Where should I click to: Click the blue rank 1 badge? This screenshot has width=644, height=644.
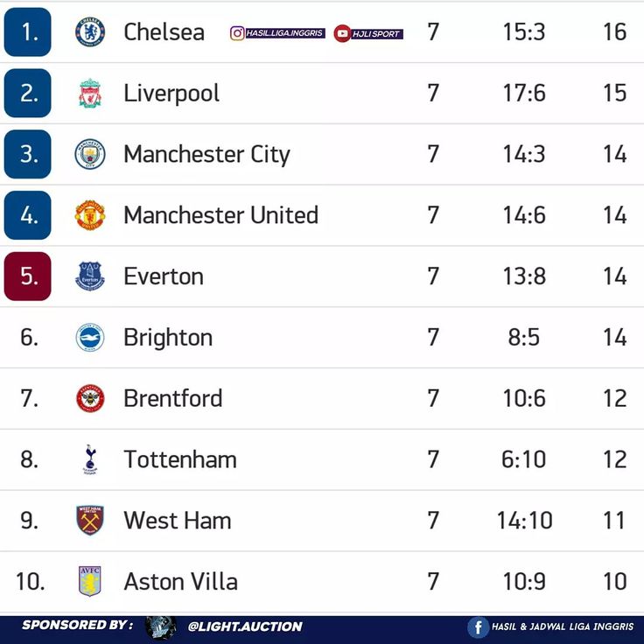coord(27,32)
